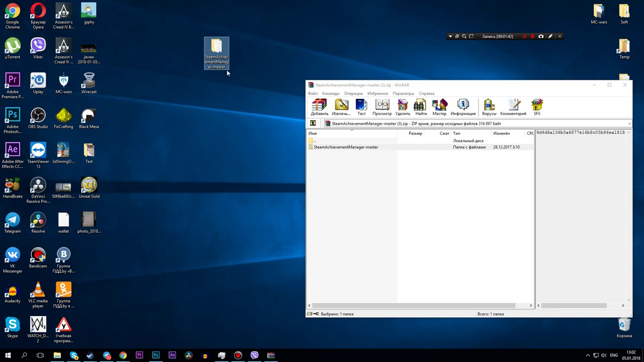Viewport: 644px width, 362px height.
Task: Click the Найти (Find) binoculars icon
Action: click(x=421, y=107)
